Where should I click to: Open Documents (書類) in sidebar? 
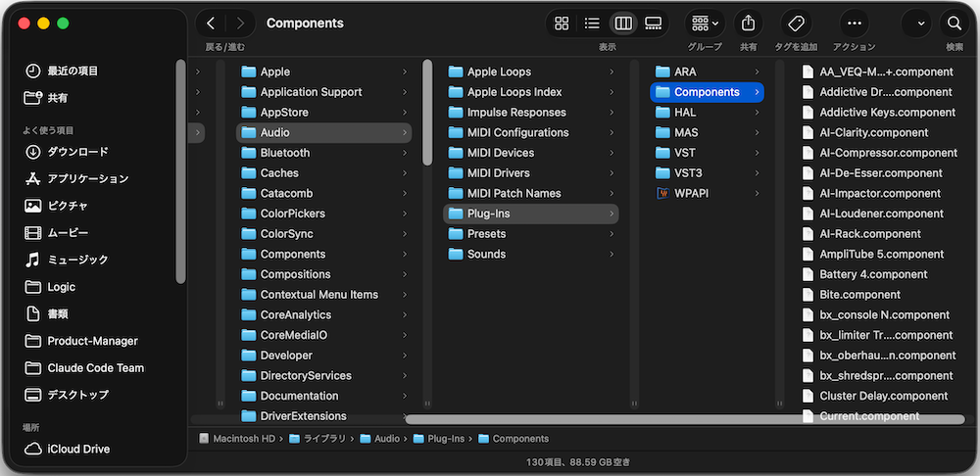click(x=46, y=313)
